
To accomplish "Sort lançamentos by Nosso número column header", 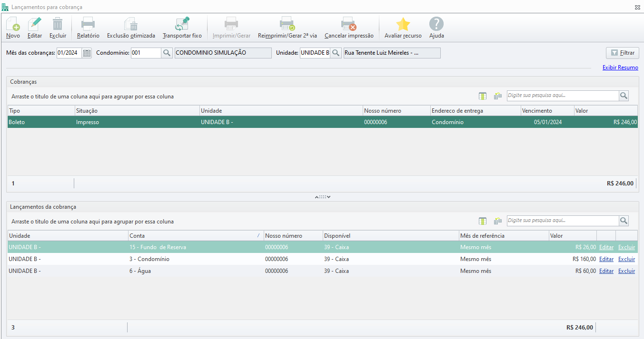I will click(293, 236).
